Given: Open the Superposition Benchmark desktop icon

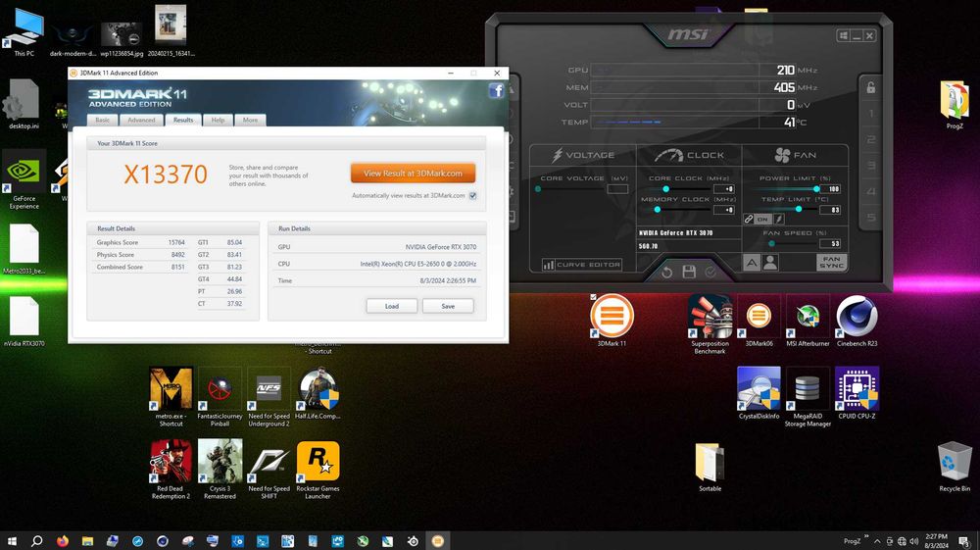Looking at the screenshot, I should (710, 324).
